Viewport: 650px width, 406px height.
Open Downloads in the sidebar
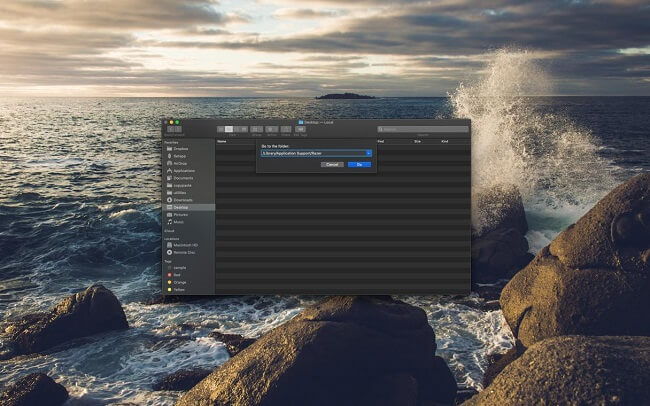pos(183,200)
